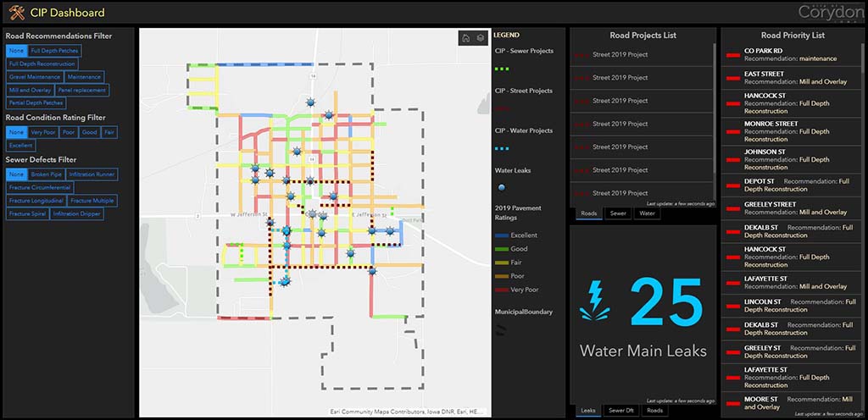Screen dimensions: 868x420
Task: Toggle the Very Poor condition filter
Action: pyautogui.click(x=44, y=133)
